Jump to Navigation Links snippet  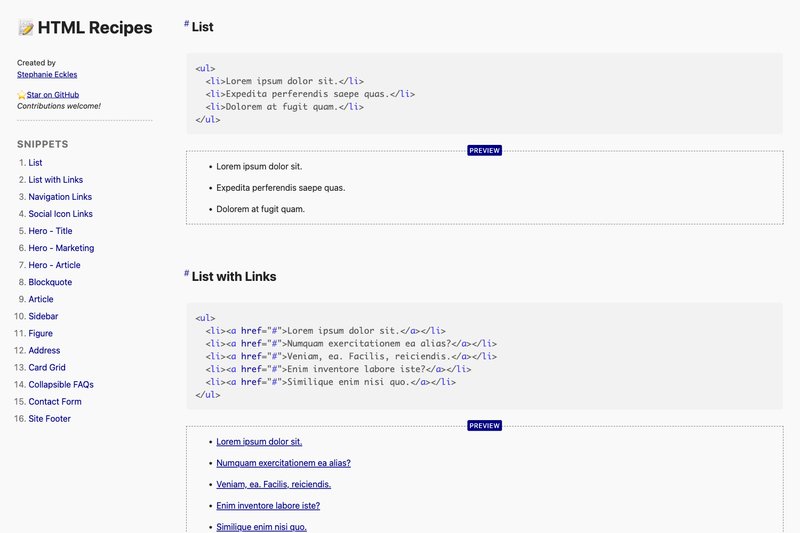pyautogui.click(x=60, y=197)
